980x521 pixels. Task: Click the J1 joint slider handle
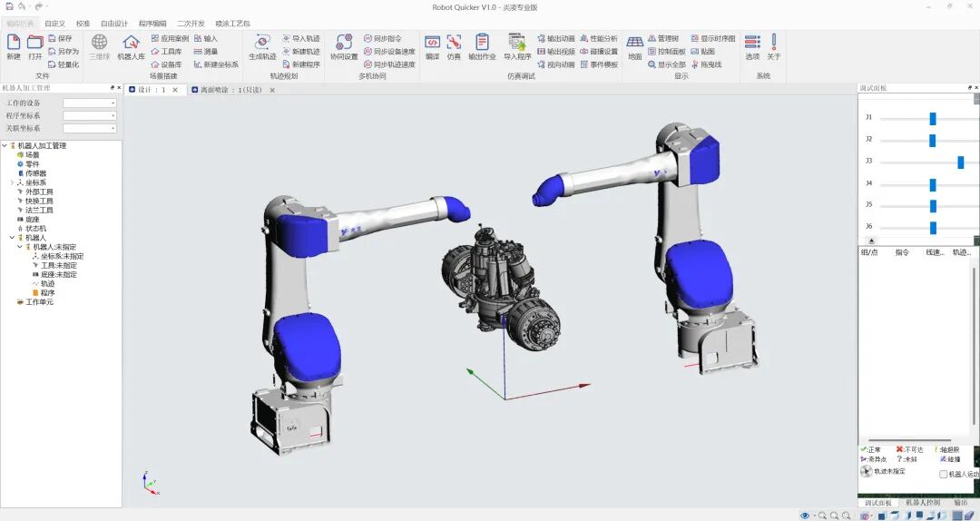pos(933,119)
